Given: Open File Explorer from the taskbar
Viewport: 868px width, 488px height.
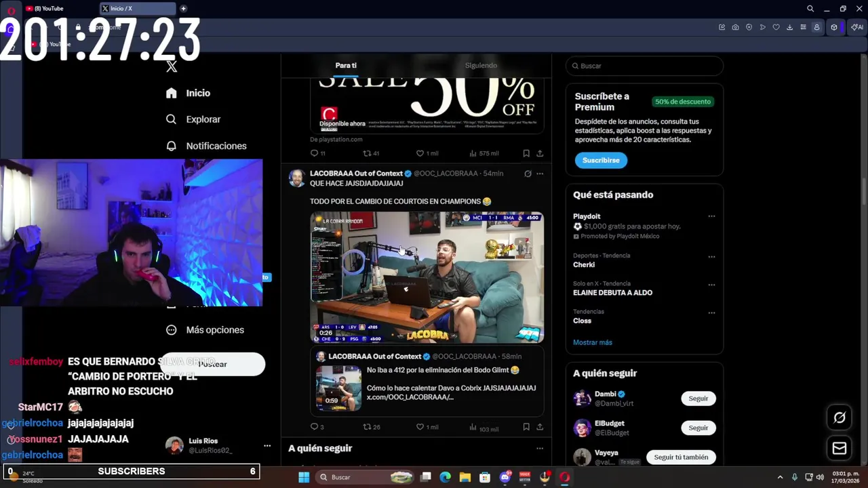Looking at the screenshot, I should pos(465,477).
